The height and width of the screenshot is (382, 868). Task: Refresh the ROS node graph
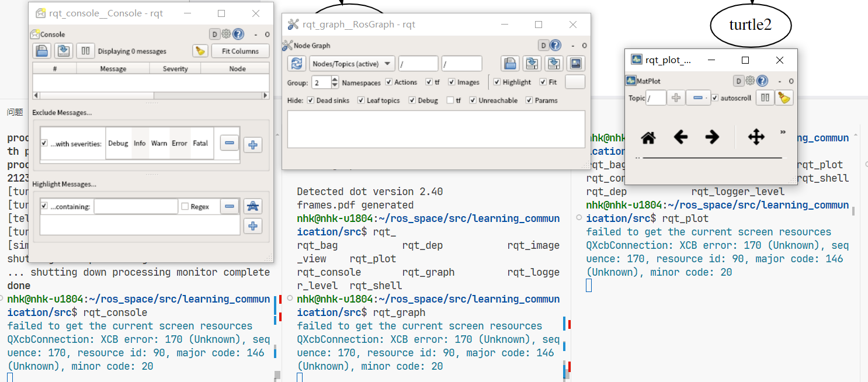click(297, 64)
